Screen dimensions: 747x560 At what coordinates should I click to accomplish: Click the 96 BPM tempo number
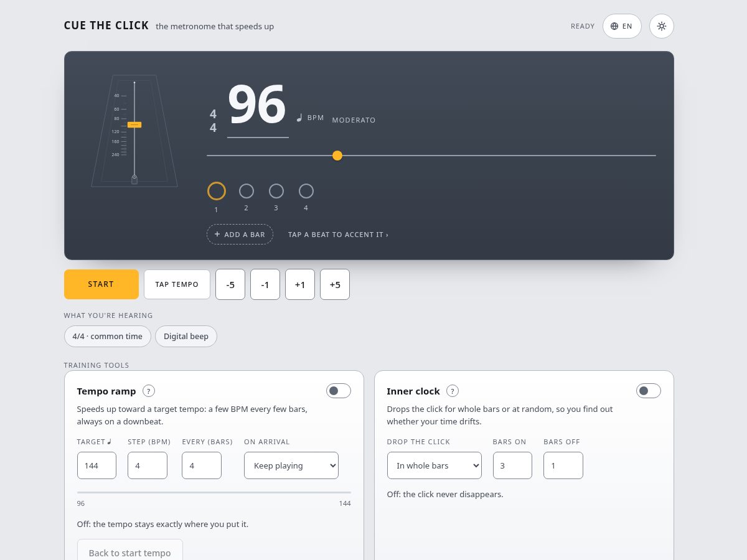[x=257, y=105]
